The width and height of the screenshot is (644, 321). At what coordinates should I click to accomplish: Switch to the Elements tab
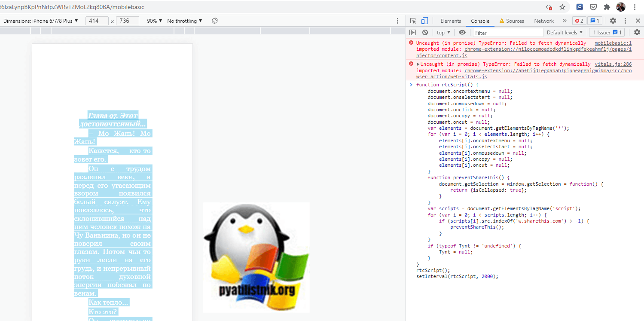click(451, 21)
